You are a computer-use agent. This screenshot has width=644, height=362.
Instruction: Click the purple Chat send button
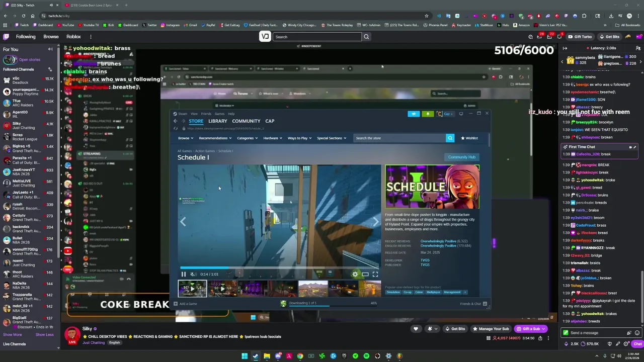pyautogui.click(x=637, y=344)
